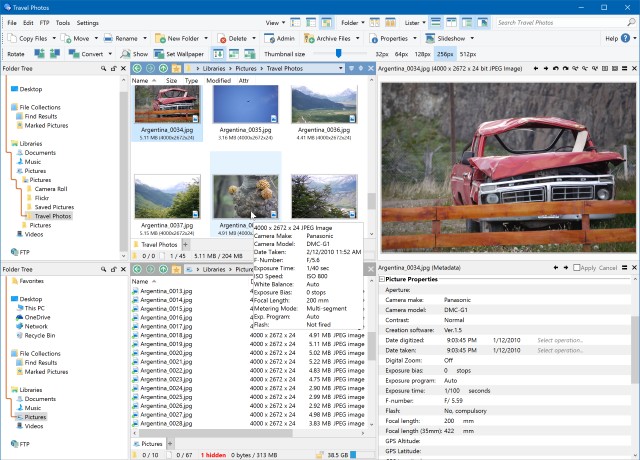Open the Settings menu
Image resolution: width=640 pixels, height=460 pixels.
pos(88,23)
